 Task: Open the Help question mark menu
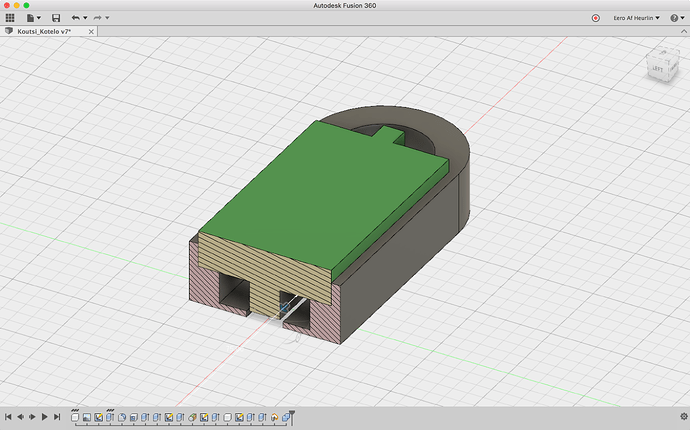tap(676, 18)
